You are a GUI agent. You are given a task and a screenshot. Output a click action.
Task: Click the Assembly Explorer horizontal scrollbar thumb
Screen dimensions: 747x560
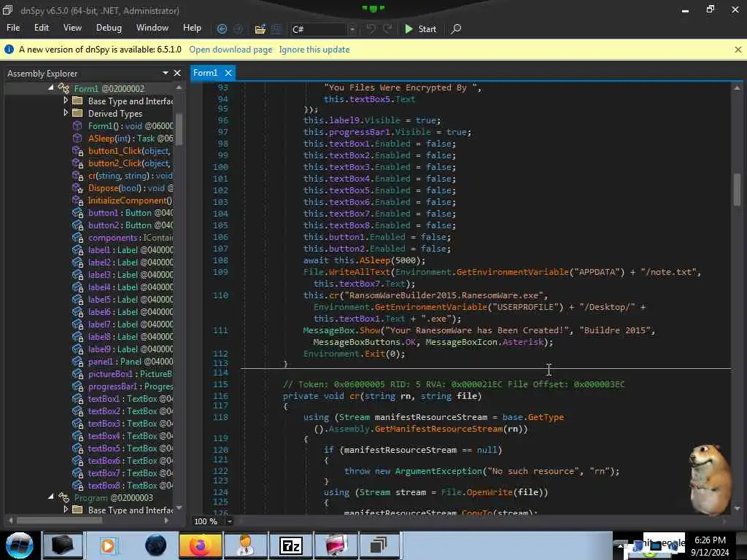59,521
